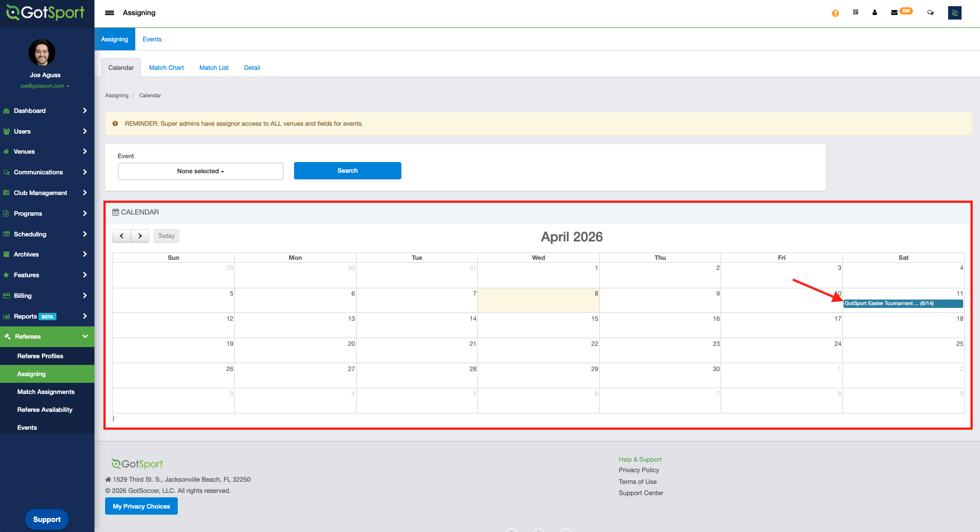
Task: Open the QR code icon in header
Action: pos(855,12)
